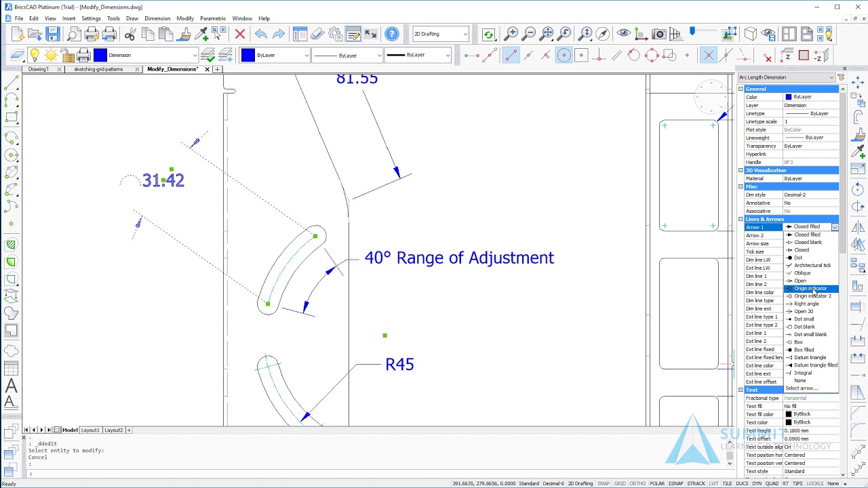The height and width of the screenshot is (488, 868).
Task: Click the Match Properties eyedropper icon
Action: pyautogui.click(x=201, y=34)
